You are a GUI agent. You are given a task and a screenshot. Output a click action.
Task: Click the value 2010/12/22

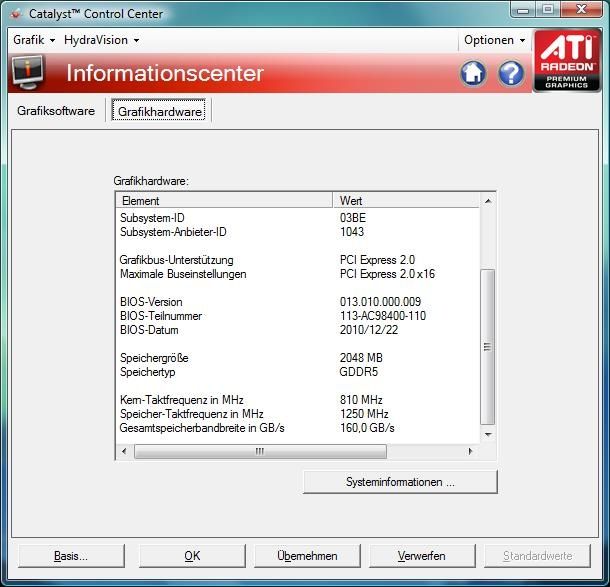pos(369,330)
